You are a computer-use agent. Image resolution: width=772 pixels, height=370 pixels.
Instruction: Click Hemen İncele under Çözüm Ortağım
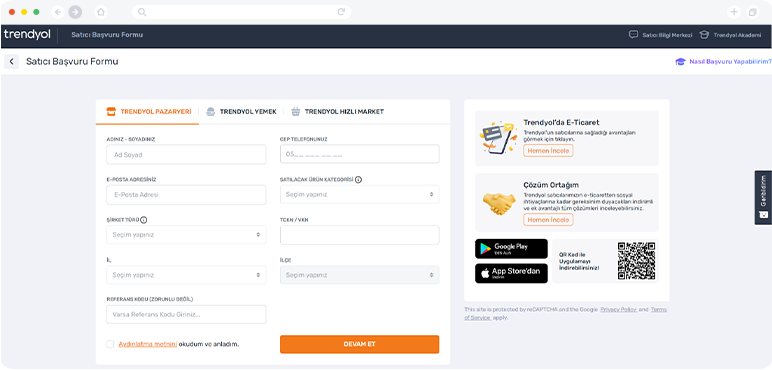548,220
